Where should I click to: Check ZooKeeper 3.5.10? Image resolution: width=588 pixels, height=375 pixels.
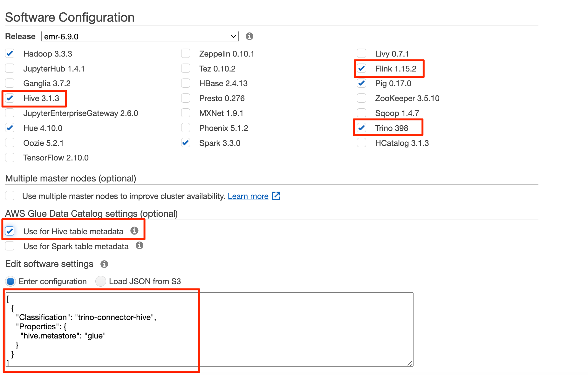click(x=361, y=98)
